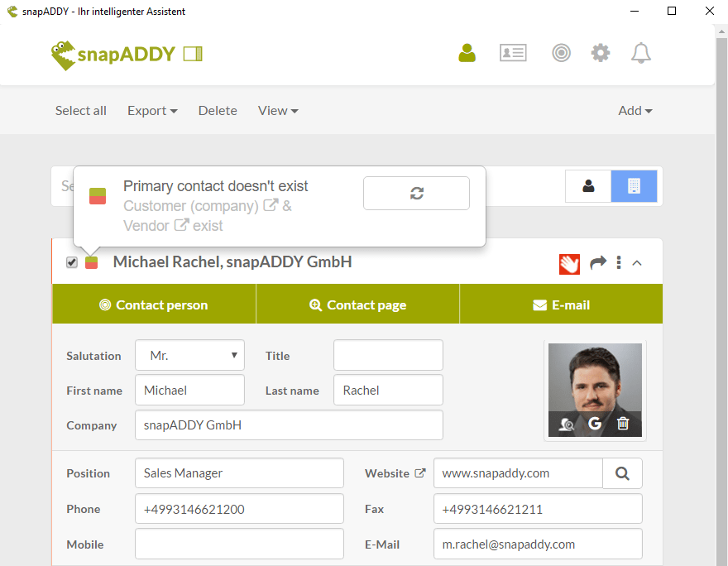
Task: Click the Customer (company) external link
Action: tap(272, 206)
